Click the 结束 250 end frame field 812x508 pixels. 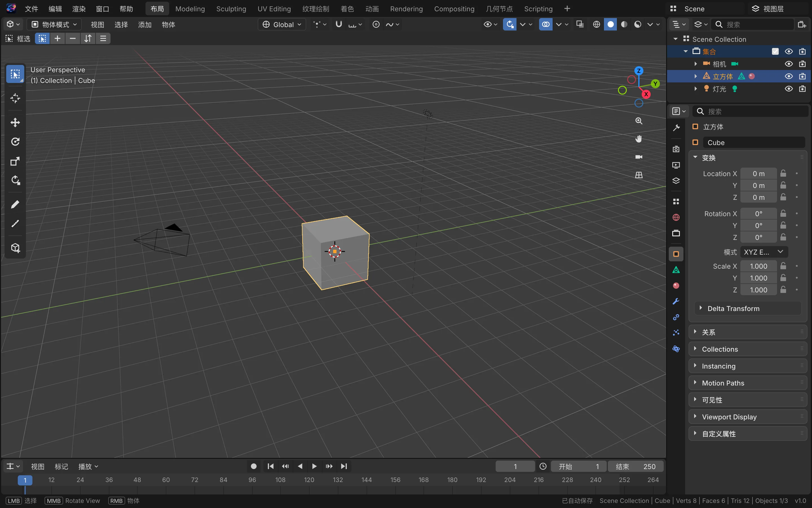tap(636, 466)
